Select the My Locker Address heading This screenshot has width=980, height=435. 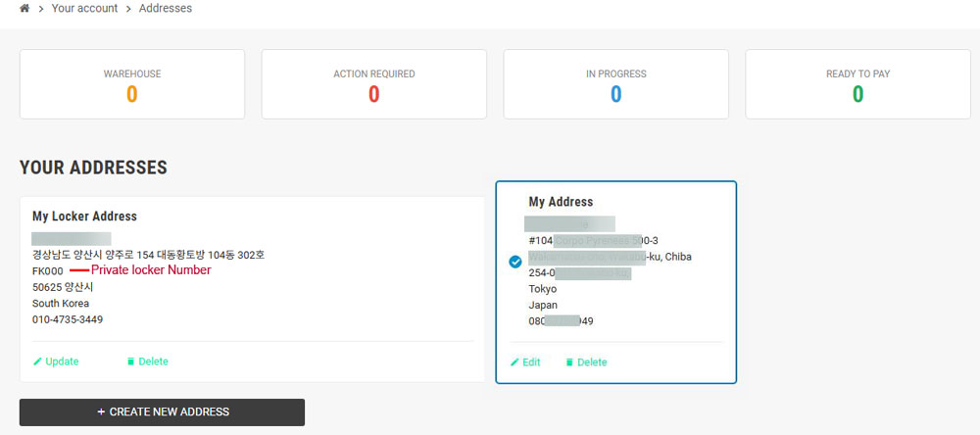tap(84, 217)
